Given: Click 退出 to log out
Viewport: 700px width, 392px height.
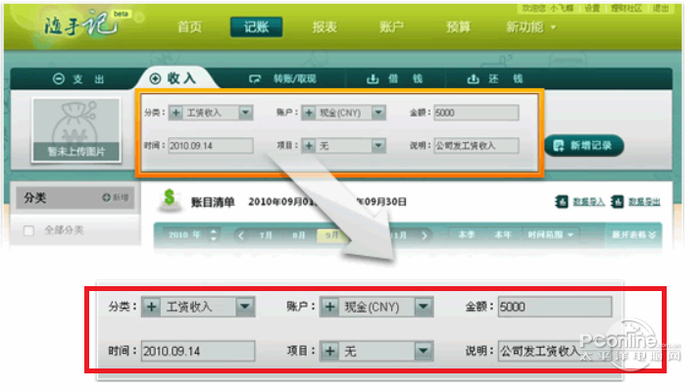Looking at the screenshot, I should 660,8.
